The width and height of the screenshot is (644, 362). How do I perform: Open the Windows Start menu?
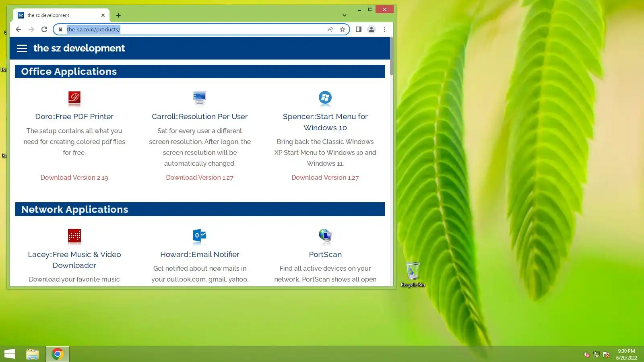click(10, 354)
